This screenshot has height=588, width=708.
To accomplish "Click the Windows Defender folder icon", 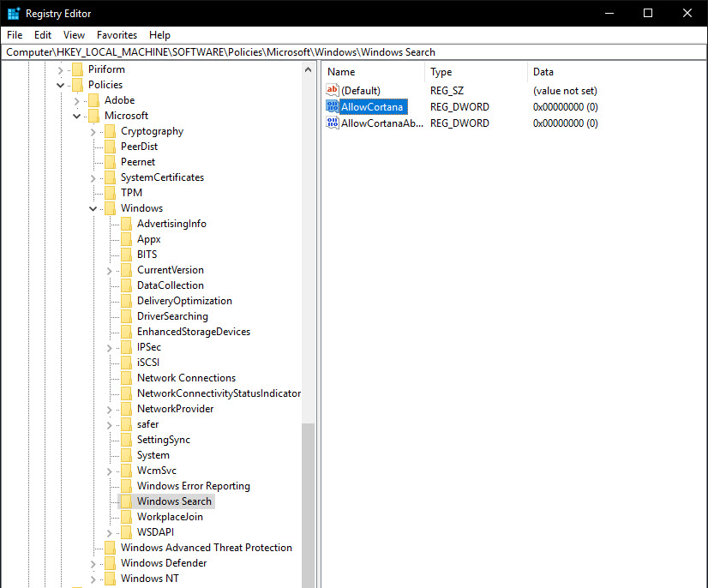I will [111, 563].
